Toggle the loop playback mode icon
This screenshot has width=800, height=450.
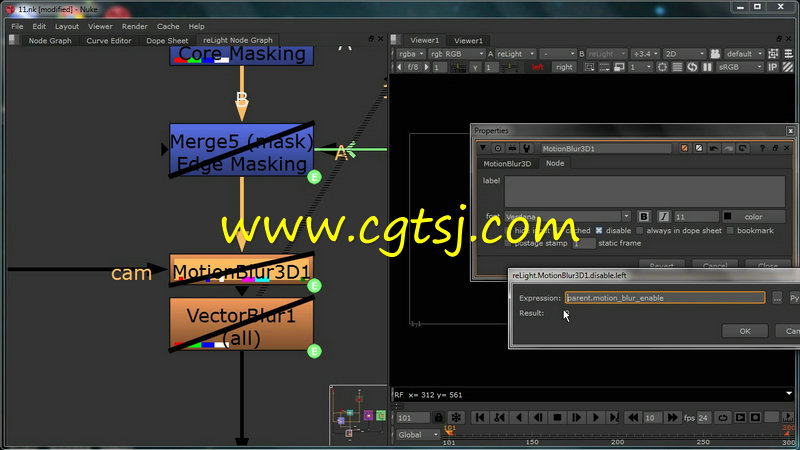723,417
